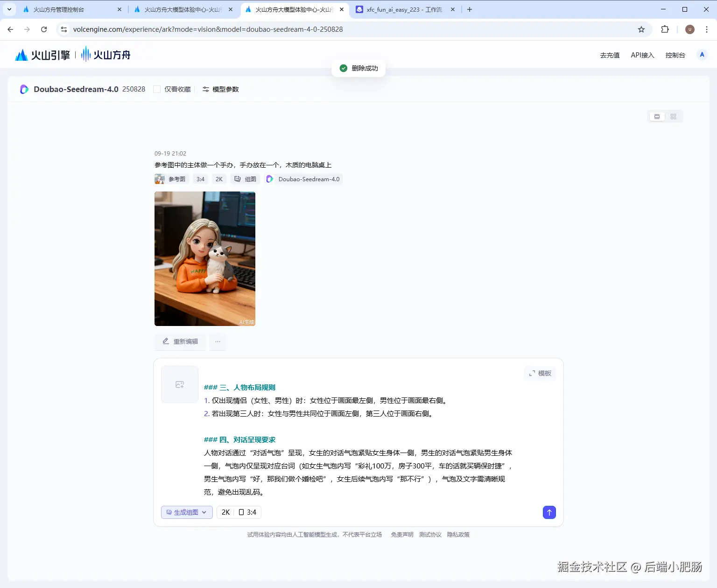Open the more options ellipsis button
The width and height of the screenshot is (717, 588).
coord(218,341)
